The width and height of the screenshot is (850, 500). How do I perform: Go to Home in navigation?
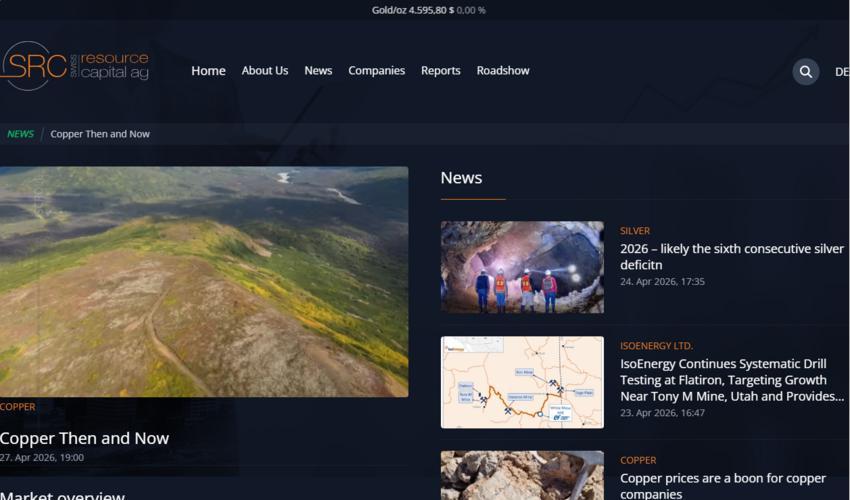pyautogui.click(x=208, y=70)
